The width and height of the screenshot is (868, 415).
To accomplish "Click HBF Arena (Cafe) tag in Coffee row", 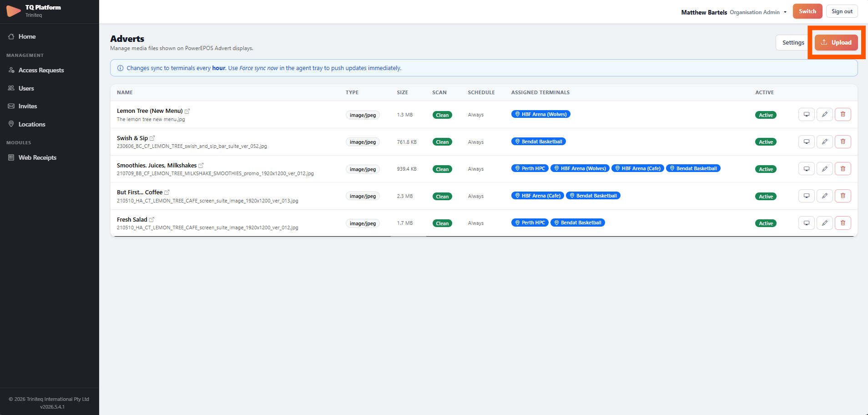I will pyautogui.click(x=538, y=196).
